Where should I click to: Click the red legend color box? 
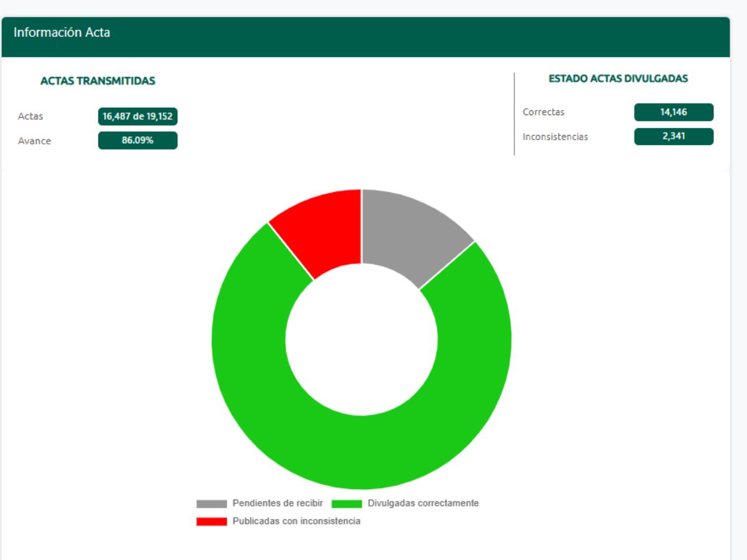tap(212, 521)
